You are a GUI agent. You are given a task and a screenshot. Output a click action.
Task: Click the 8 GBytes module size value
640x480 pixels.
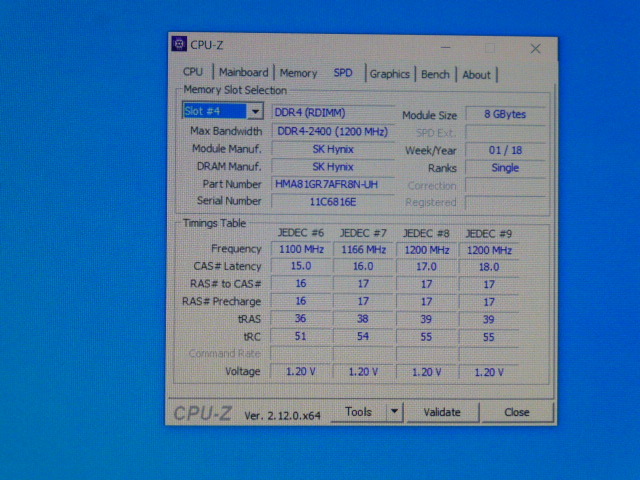505,114
